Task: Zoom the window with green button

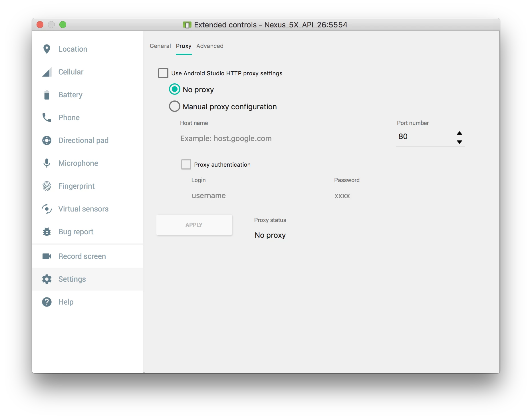Action: (x=63, y=25)
